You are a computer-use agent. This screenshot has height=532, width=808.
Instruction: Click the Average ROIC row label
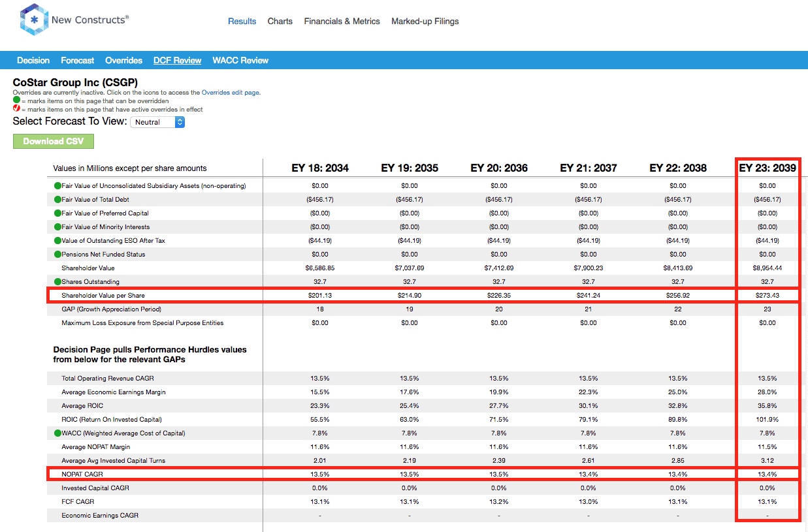tap(82, 406)
